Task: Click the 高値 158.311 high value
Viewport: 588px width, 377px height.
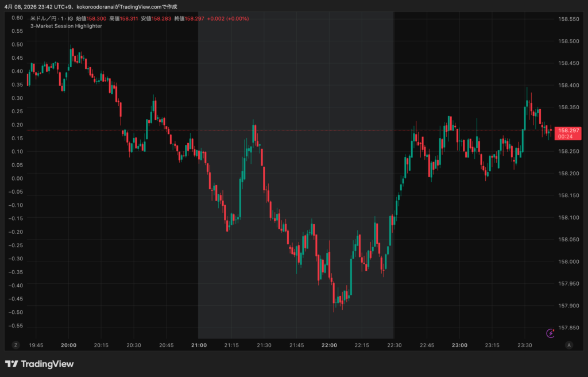Action: click(124, 18)
